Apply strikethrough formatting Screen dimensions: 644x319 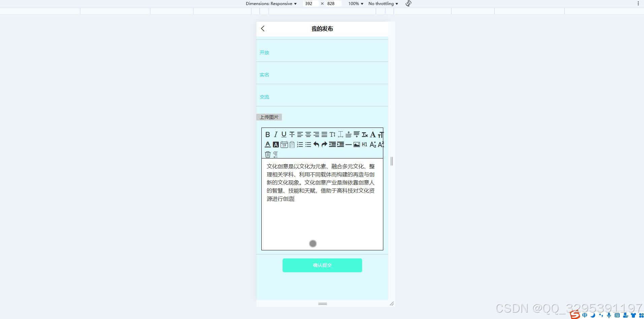click(292, 134)
